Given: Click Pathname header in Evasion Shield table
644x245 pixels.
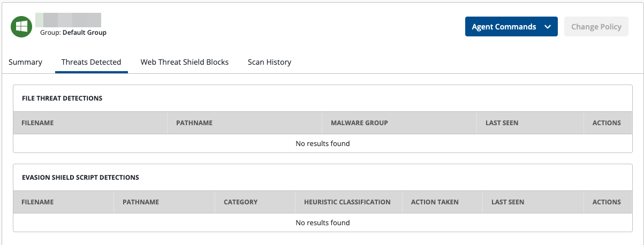Looking at the screenshot, I should (x=141, y=202).
